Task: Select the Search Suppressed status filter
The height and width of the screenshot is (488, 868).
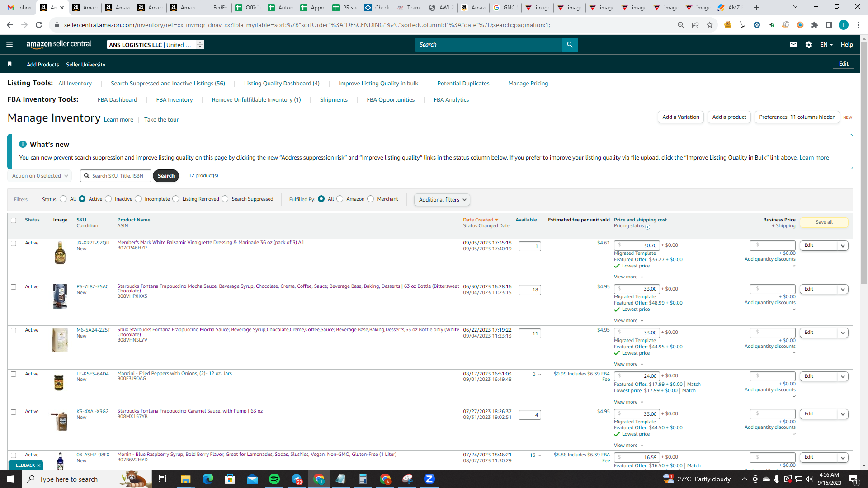Action: pyautogui.click(x=225, y=199)
